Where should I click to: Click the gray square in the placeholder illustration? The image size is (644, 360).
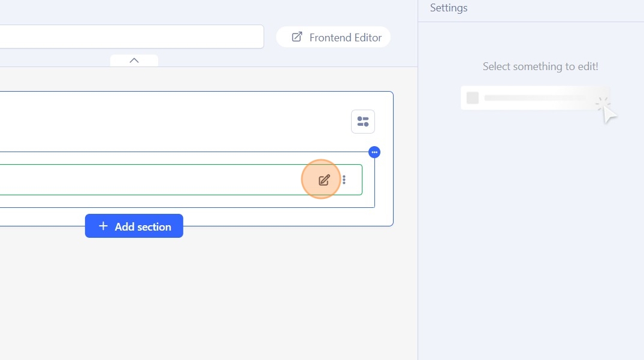473,98
